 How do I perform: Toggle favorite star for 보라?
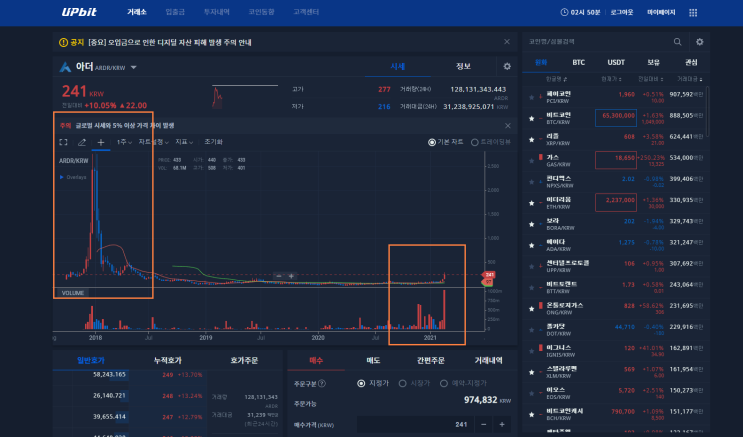[x=531, y=224]
